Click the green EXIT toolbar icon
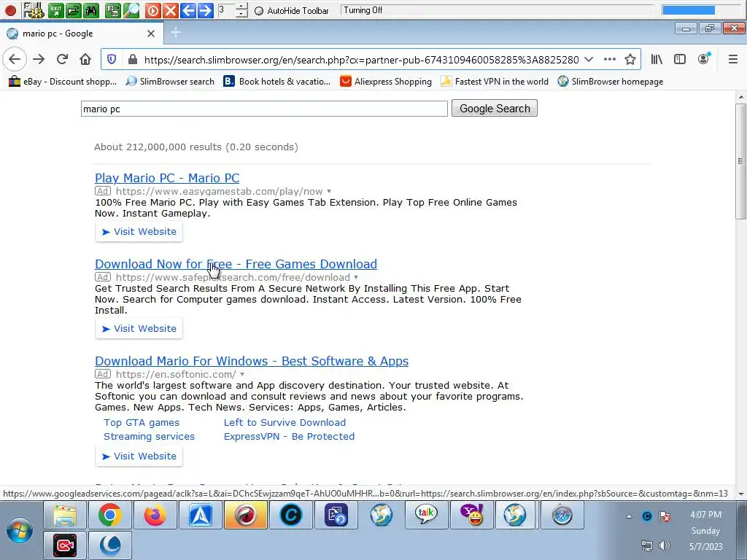 pyautogui.click(x=55, y=10)
